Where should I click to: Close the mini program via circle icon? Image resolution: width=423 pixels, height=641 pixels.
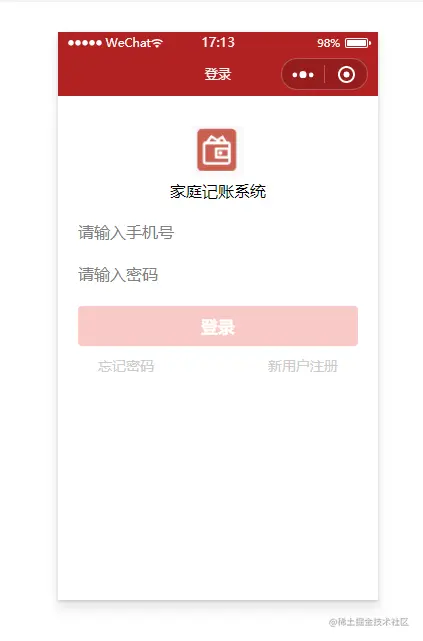tap(346, 75)
